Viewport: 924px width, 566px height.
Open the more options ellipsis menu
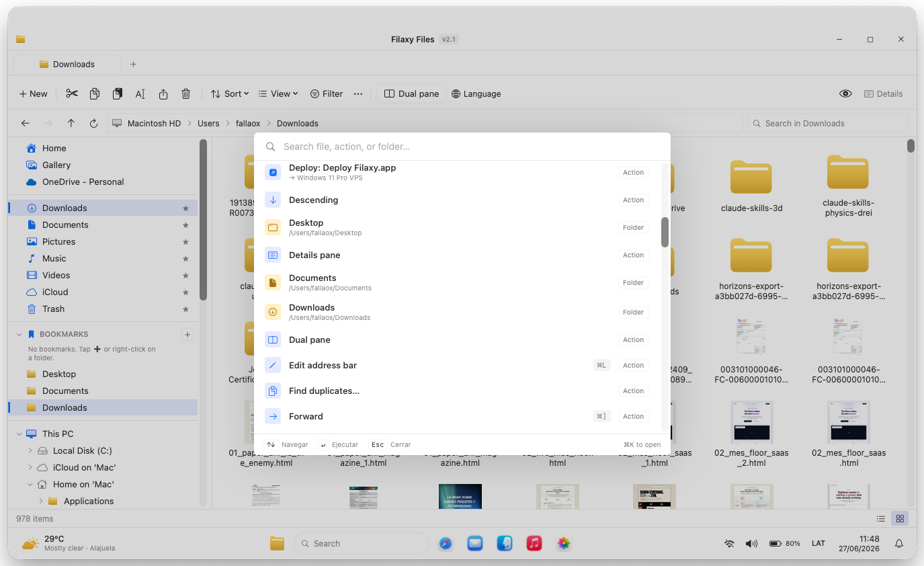click(358, 93)
